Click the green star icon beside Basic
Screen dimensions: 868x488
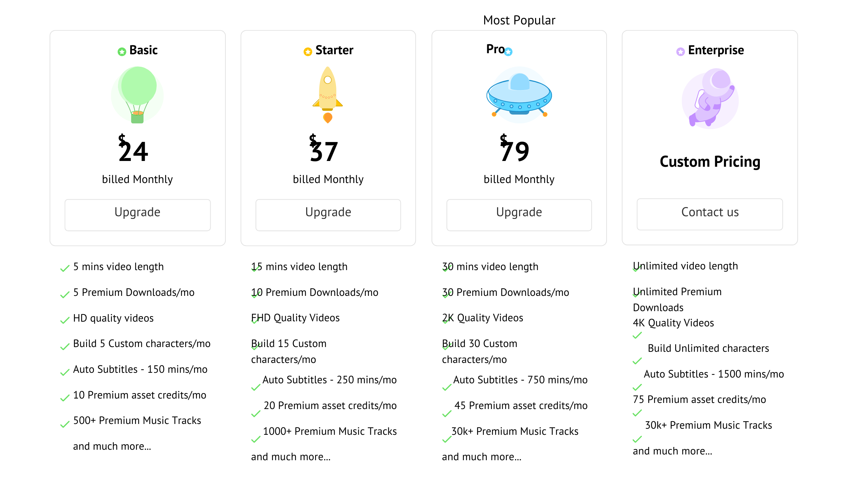(122, 52)
